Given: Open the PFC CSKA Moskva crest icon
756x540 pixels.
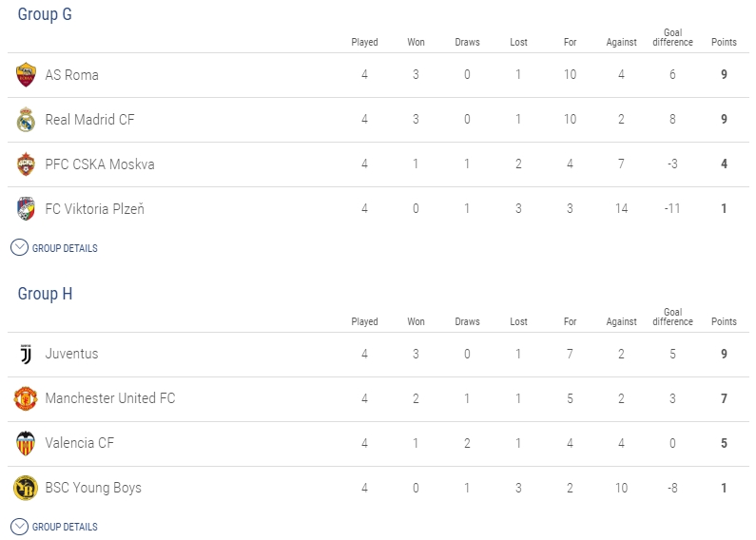Looking at the screenshot, I should 26,164.
